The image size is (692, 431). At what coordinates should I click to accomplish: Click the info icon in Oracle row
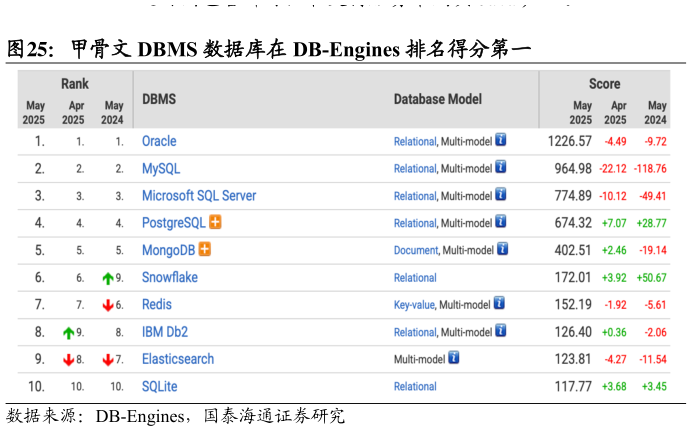[500, 140]
